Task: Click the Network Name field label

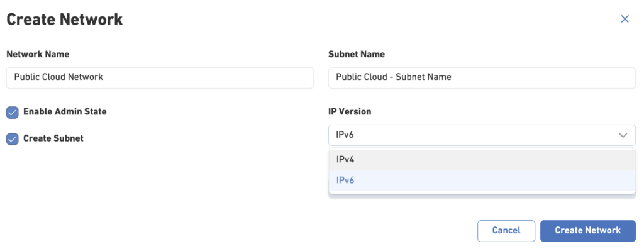Action: coord(38,54)
